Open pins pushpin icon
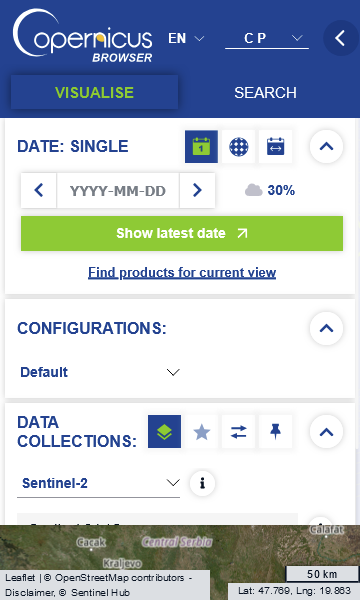 275,432
